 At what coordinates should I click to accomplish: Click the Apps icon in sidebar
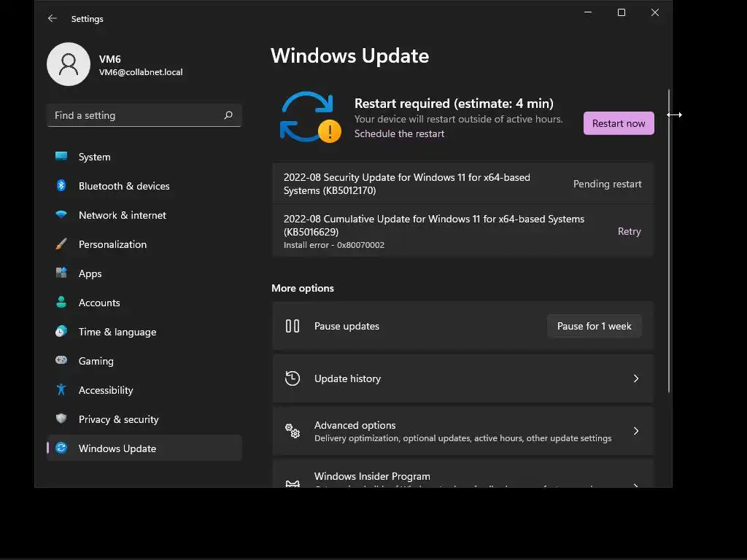click(x=61, y=273)
